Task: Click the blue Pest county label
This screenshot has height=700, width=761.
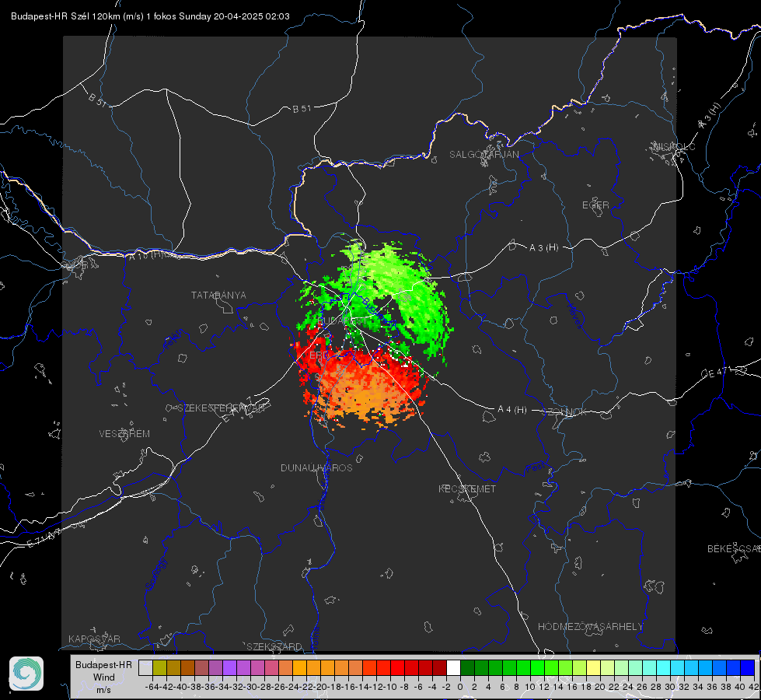Action: click(x=536, y=467)
